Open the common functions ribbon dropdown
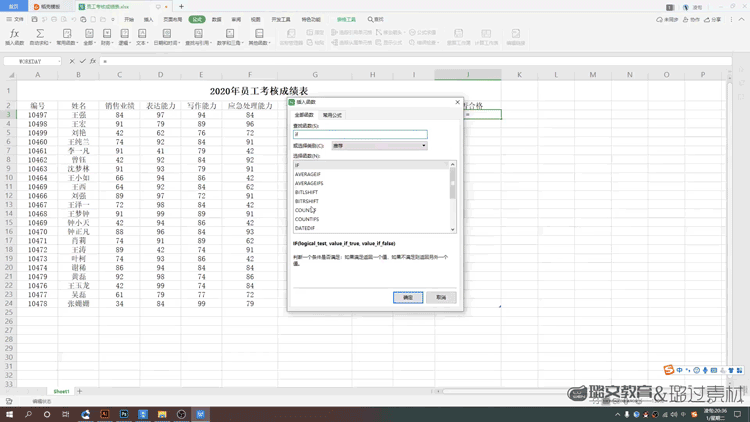 tap(67, 36)
